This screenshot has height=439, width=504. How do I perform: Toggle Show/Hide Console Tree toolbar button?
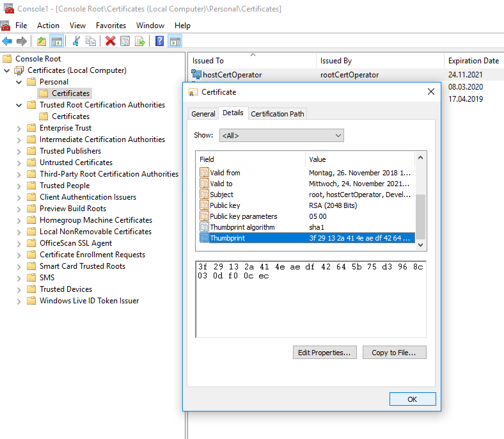[x=57, y=41]
